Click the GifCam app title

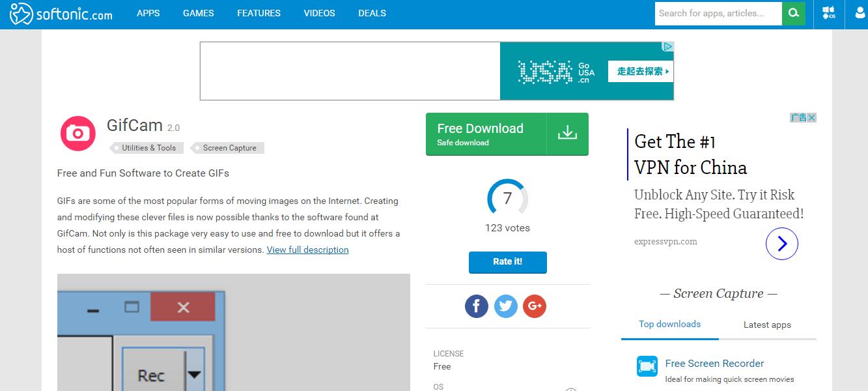point(135,126)
